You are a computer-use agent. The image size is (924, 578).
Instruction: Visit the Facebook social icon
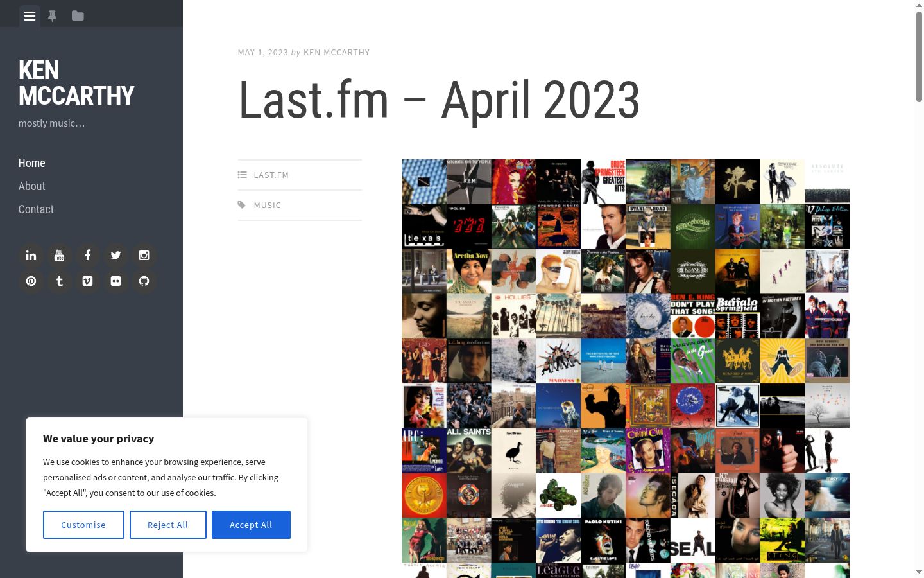pos(87,256)
